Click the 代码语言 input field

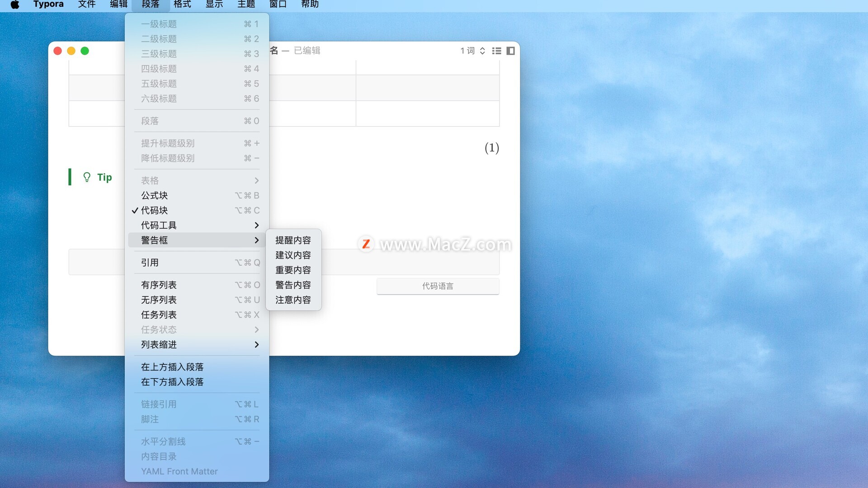(438, 286)
